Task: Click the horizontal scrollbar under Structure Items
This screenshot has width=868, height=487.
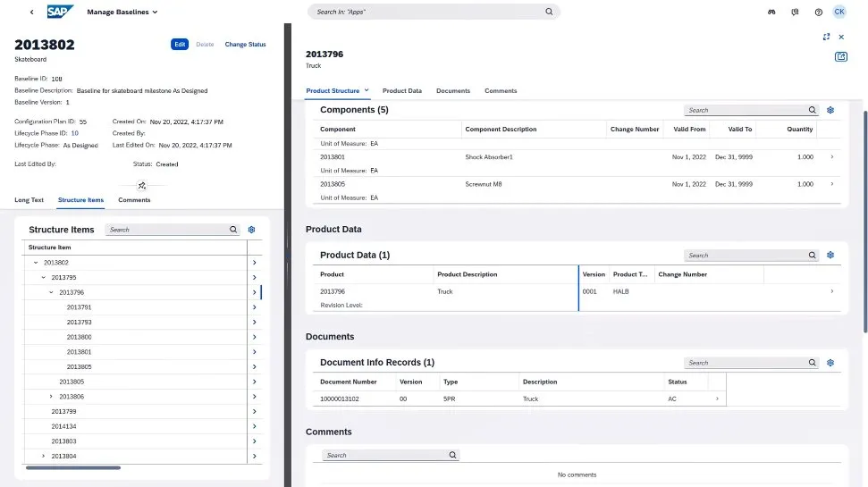Action: tap(73, 467)
